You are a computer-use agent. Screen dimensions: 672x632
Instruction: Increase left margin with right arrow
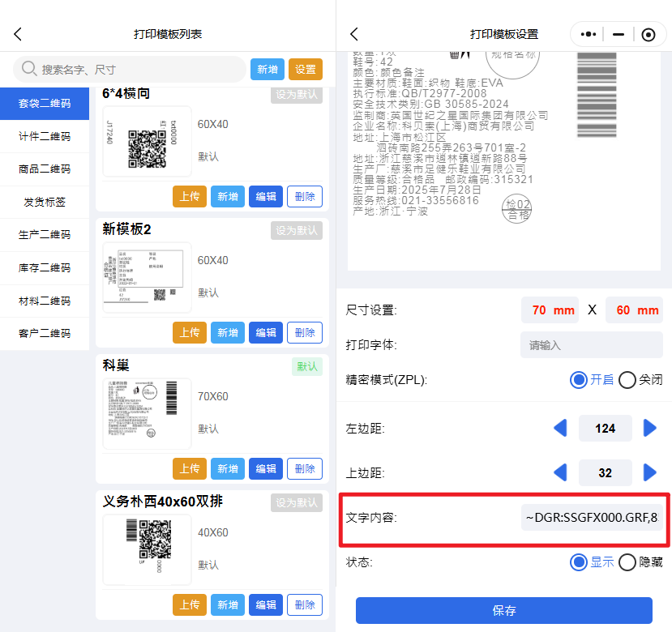(x=649, y=428)
